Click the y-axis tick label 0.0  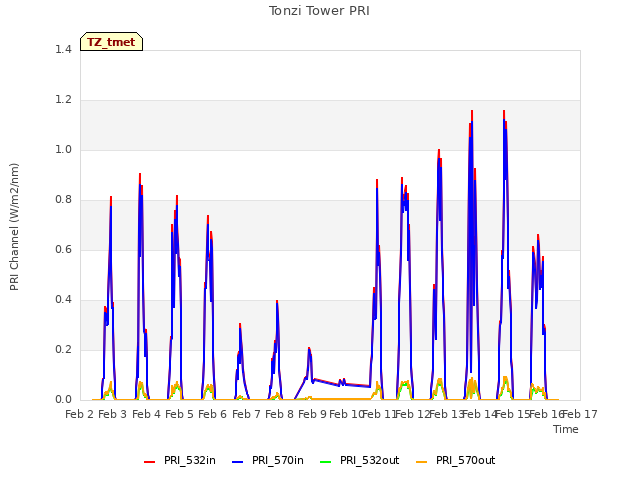point(63,400)
